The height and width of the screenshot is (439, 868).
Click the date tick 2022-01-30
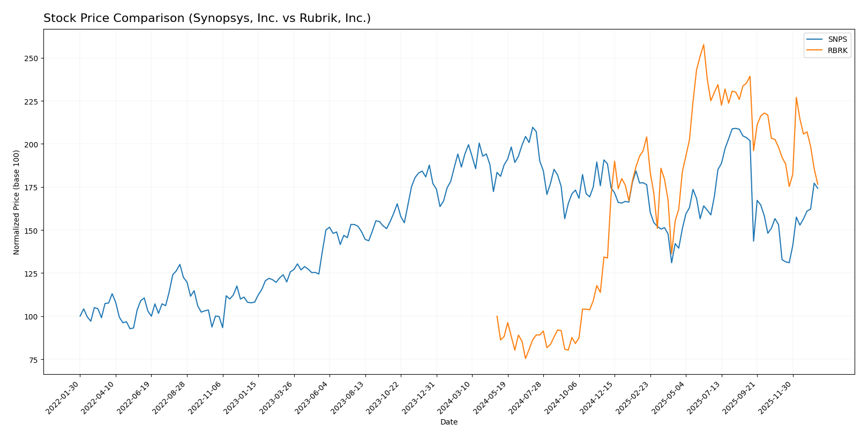[63, 398]
